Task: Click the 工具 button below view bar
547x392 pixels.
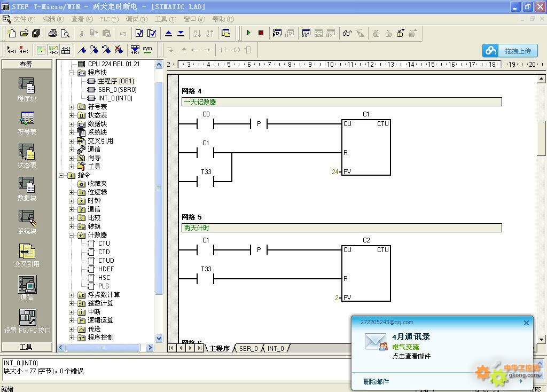Action: pos(27,347)
